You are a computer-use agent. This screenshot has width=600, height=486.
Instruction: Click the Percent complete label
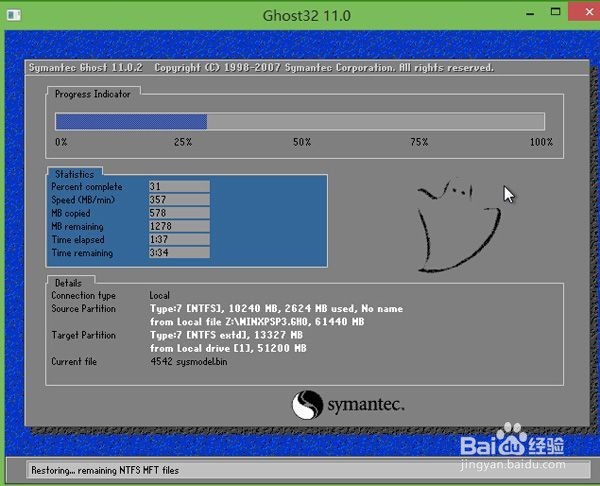tap(87, 187)
